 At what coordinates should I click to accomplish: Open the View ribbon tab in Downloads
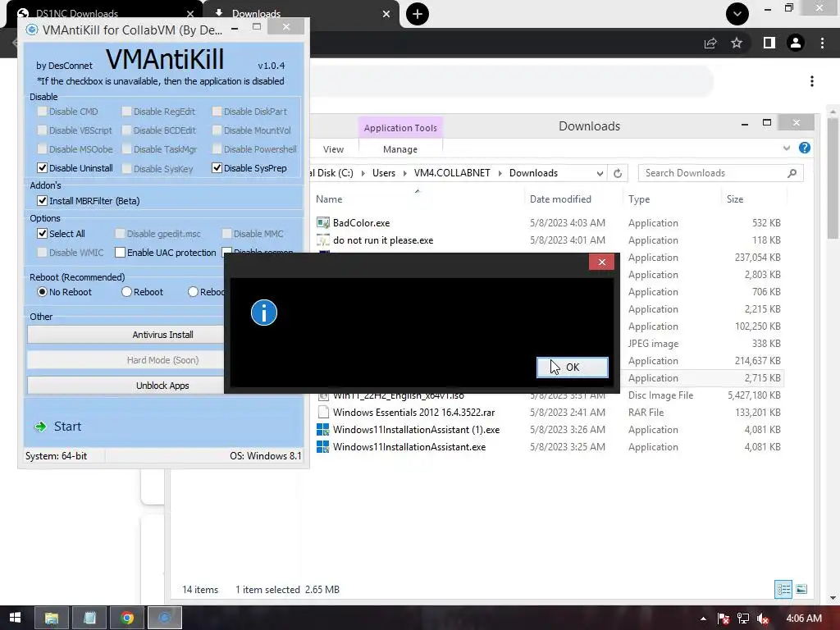pyautogui.click(x=333, y=149)
